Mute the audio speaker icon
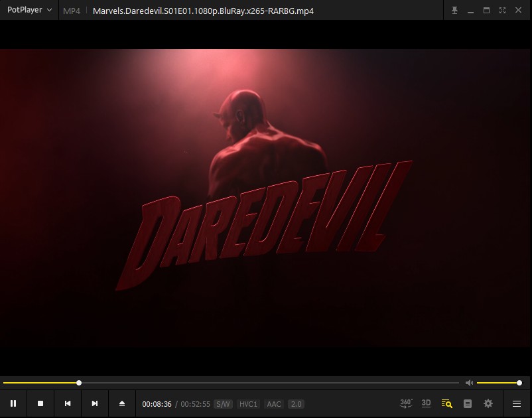Screen dimensions: 532x418 pos(469,383)
